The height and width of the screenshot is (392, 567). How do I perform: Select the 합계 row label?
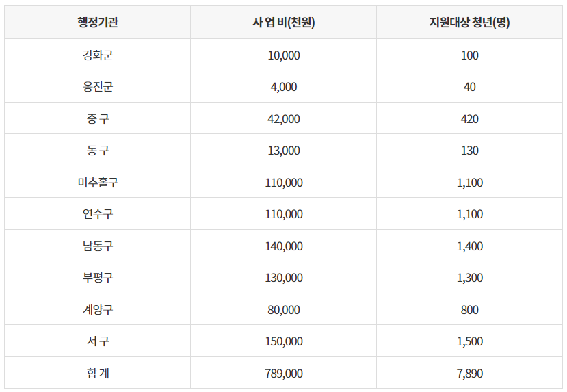98,373
